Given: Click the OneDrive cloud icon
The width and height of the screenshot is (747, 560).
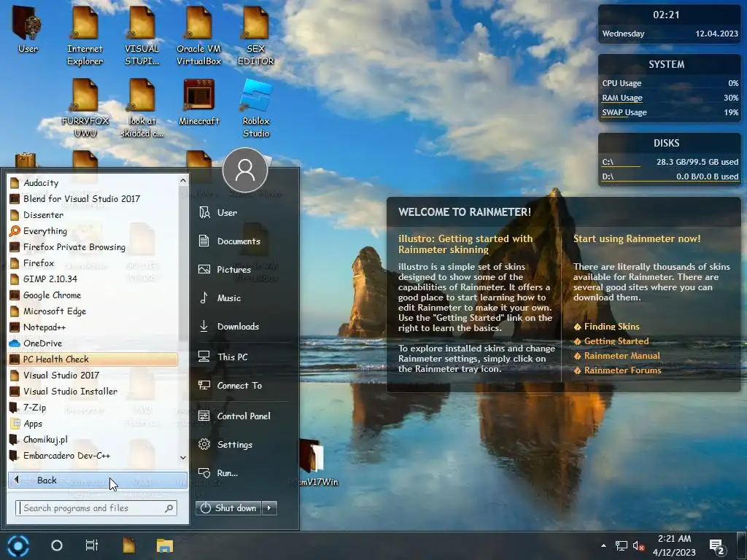Looking at the screenshot, I should pyautogui.click(x=15, y=343).
